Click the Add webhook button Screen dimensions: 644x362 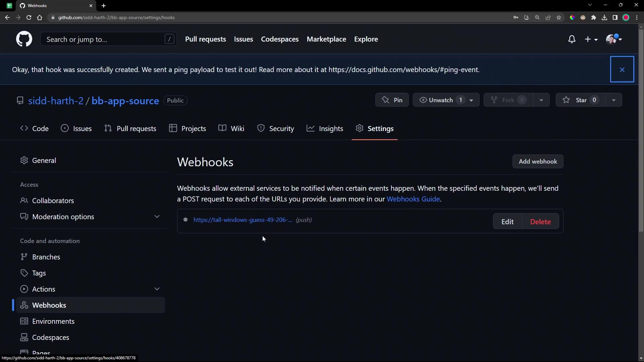click(x=538, y=162)
